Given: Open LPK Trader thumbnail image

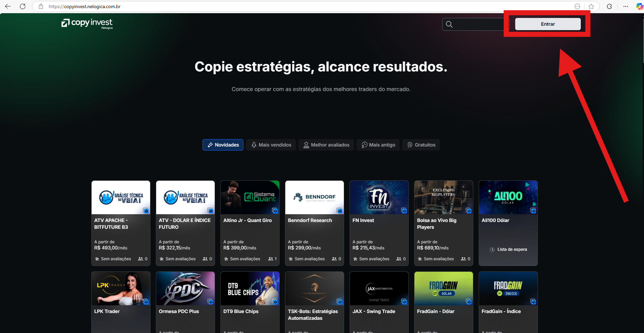Looking at the screenshot, I should point(121,288).
